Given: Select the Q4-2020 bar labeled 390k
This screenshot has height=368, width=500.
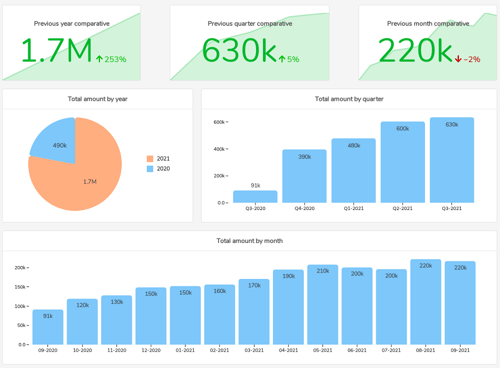Looking at the screenshot, I should pyautogui.click(x=304, y=176).
